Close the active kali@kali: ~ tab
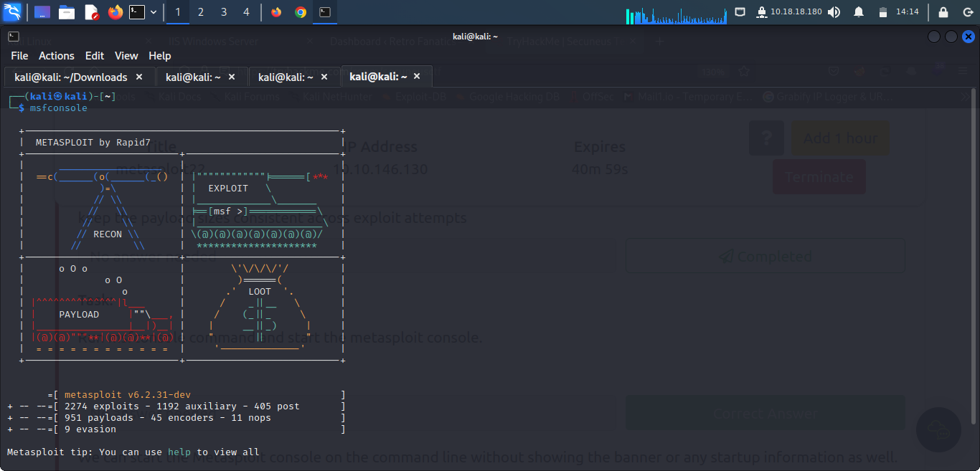This screenshot has height=471, width=980. (417, 76)
